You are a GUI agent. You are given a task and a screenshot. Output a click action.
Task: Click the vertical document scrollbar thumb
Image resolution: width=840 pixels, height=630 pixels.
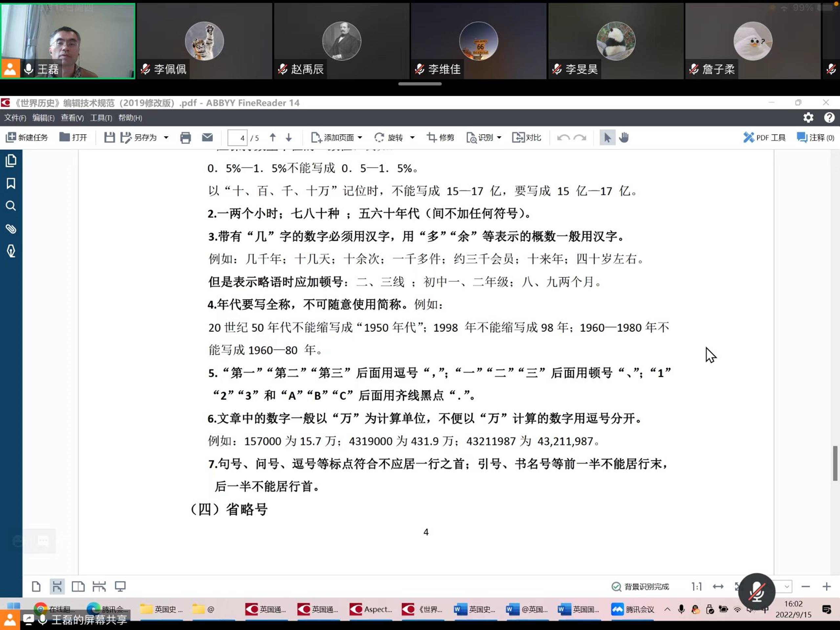[x=835, y=463]
